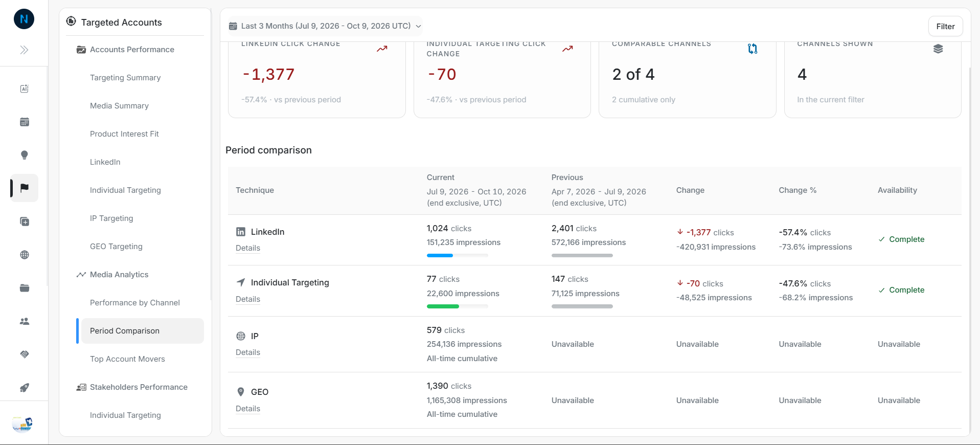Click the Filter button
This screenshot has height=445, width=980.
click(x=945, y=26)
